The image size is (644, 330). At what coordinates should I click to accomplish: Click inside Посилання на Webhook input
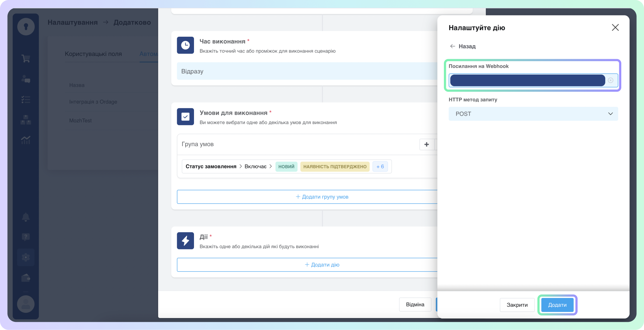[527, 80]
